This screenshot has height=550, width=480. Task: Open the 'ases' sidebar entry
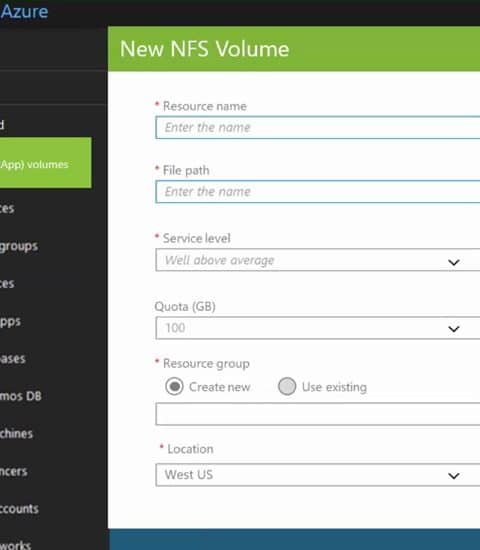point(13,358)
